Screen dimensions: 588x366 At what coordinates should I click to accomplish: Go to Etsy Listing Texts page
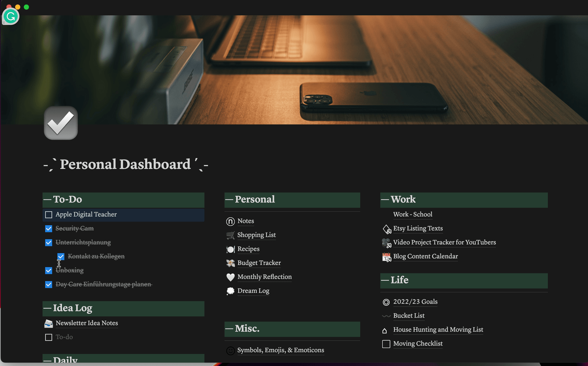[x=418, y=228]
